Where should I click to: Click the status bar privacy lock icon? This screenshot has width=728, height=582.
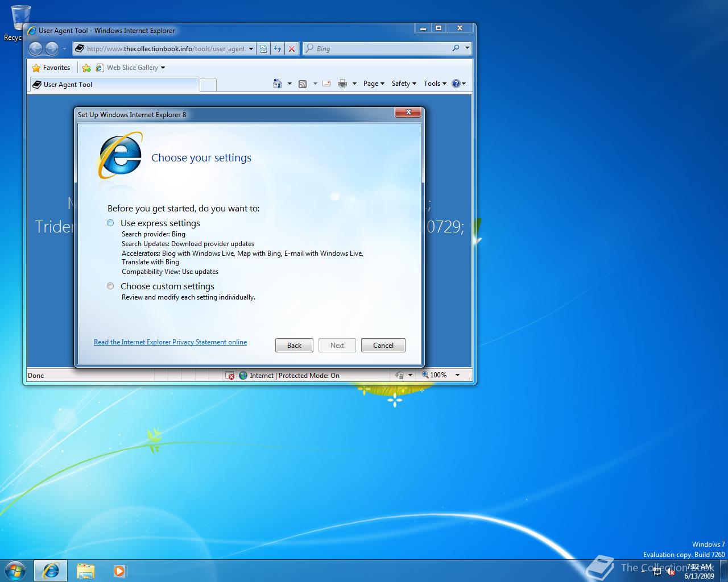(399, 375)
